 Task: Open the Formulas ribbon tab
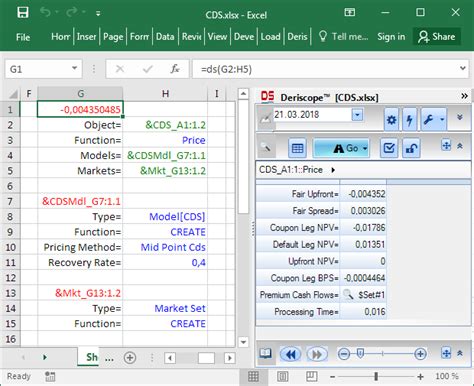click(139, 37)
